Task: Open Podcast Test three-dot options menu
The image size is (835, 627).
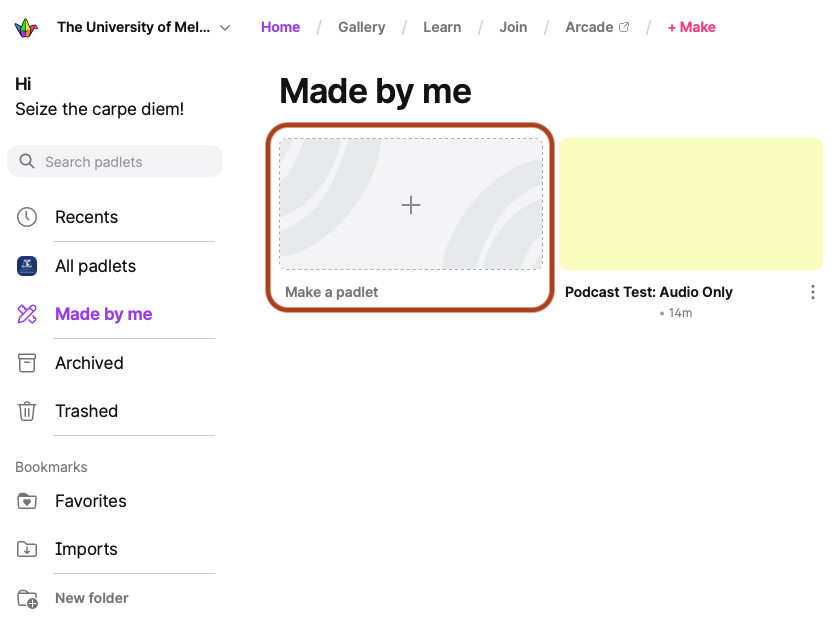Action: coord(813,292)
